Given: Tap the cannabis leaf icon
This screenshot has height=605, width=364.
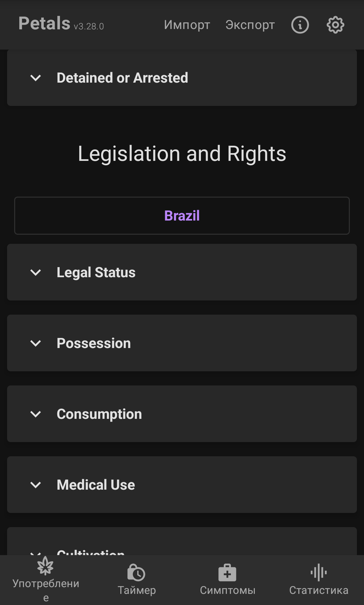Looking at the screenshot, I should (45, 566).
